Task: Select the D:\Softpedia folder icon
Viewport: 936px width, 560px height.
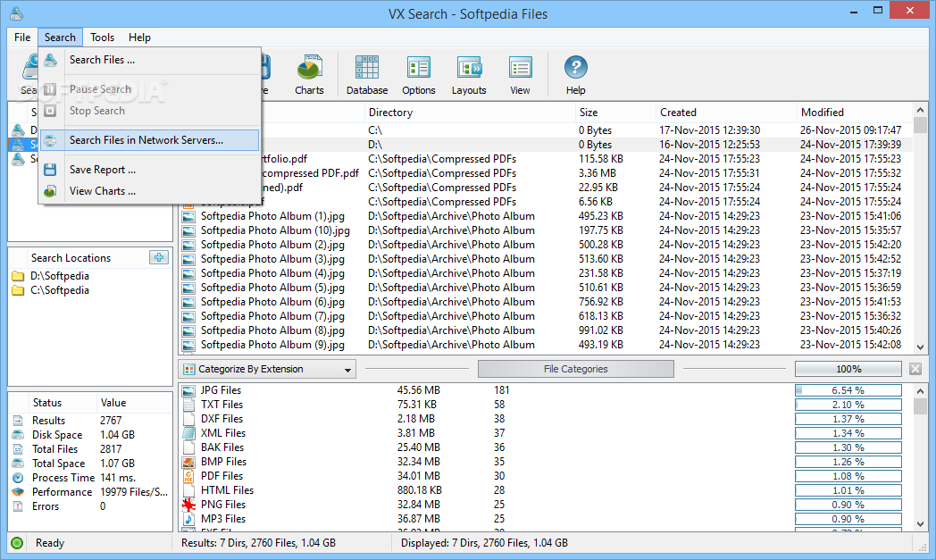Action: pyautogui.click(x=18, y=276)
